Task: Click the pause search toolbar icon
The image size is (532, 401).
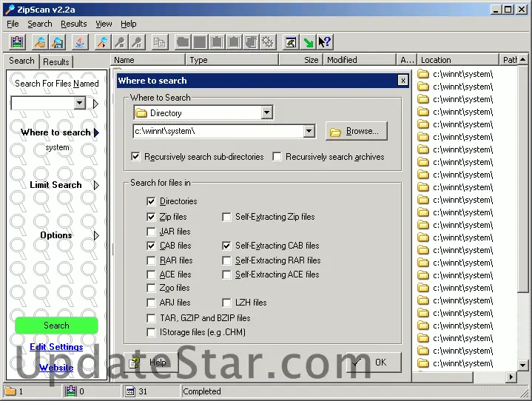Action: coord(137,42)
